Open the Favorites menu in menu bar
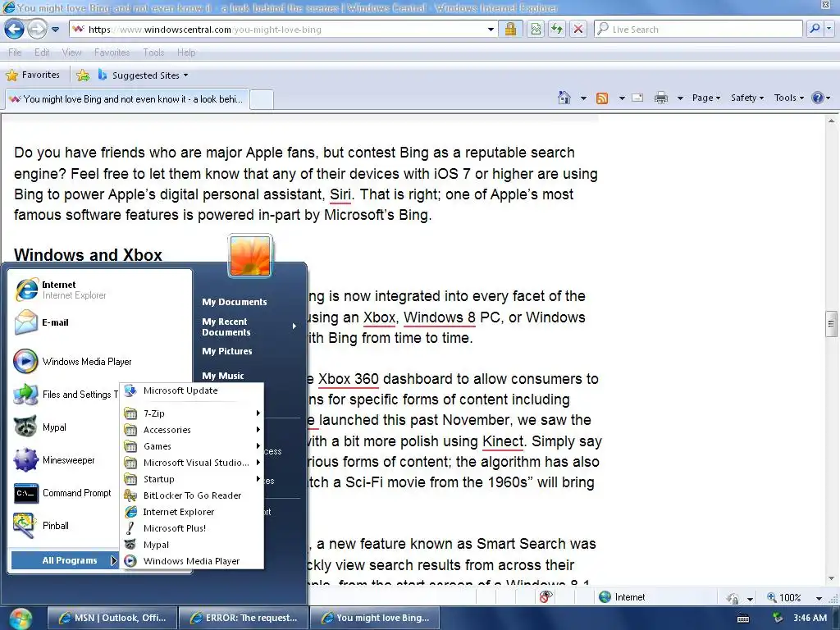This screenshot has height=630, width=840. click(112, 52)
